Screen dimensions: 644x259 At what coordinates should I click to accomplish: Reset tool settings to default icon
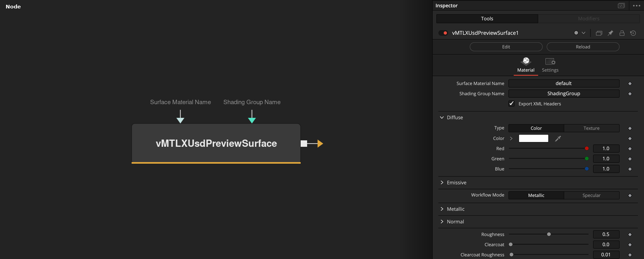click(x=633, y=33)
